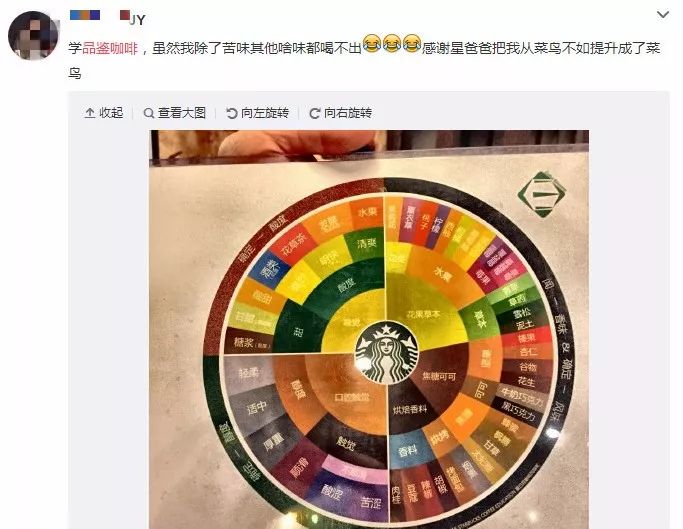Viewport: 683px width, 529px height.
Task: Click the magnifier icon for 查看大图
Action: (x=149, y=113)
